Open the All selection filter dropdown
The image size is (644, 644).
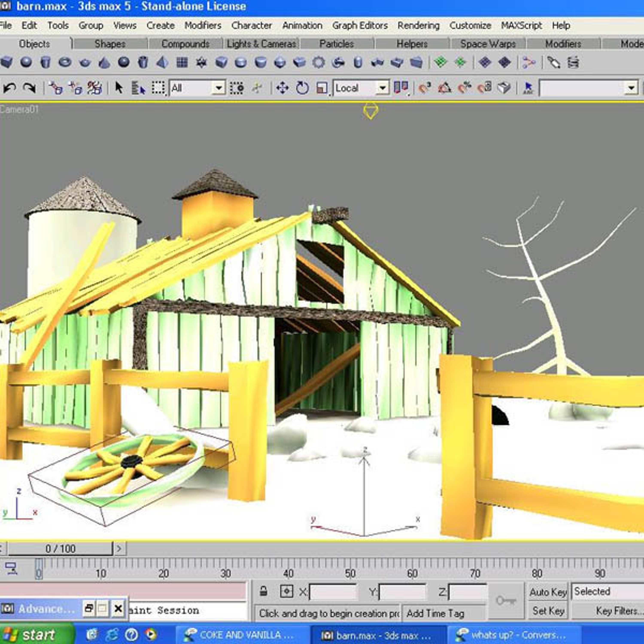(x=219, y=88)
